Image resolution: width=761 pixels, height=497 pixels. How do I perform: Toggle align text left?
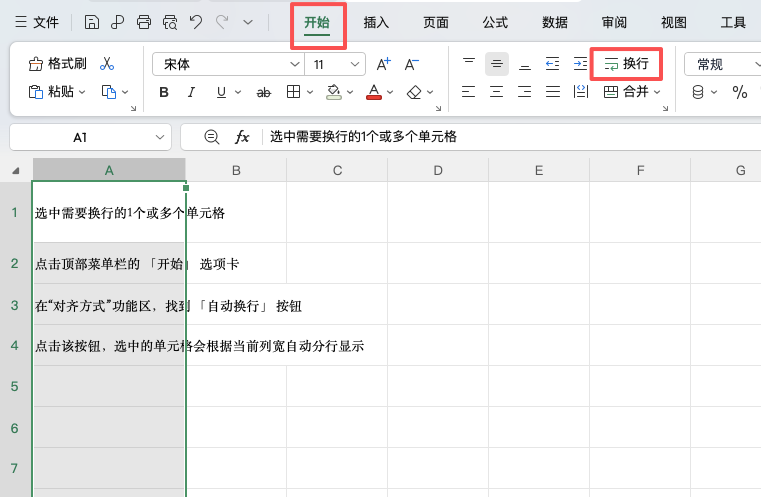point(468,92)
